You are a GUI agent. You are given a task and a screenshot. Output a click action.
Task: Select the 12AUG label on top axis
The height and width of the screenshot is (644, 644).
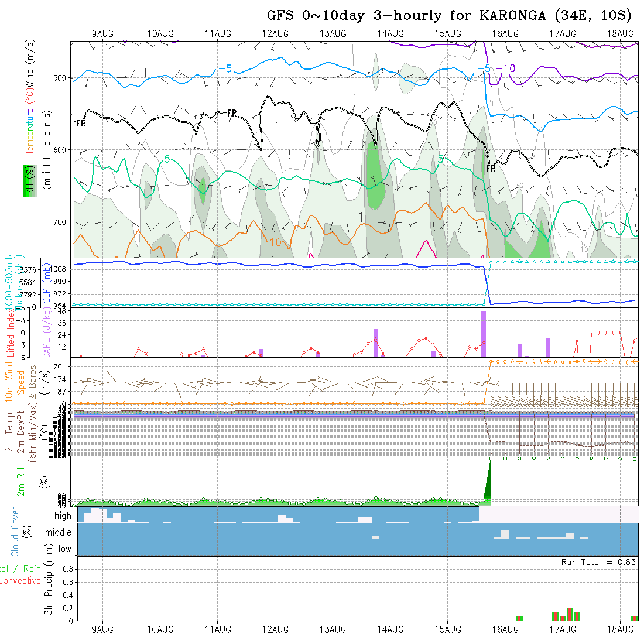(275, 34)
